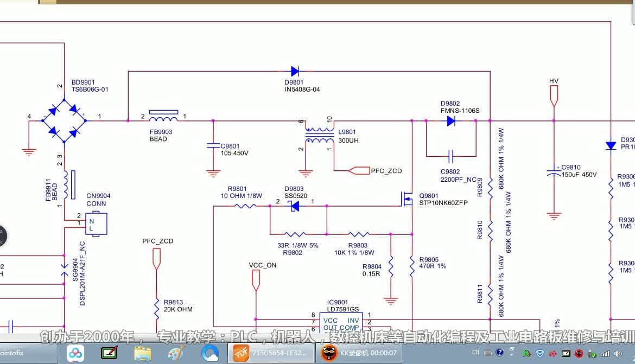Image resolution: width=635 pixels, height=364 pixels.
Task: Open the file explorer folder icon
Action: [143, 353]
